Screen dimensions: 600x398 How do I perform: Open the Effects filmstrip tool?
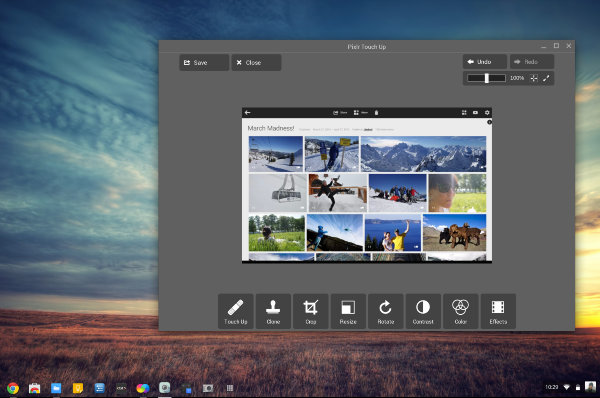(498, 311)
